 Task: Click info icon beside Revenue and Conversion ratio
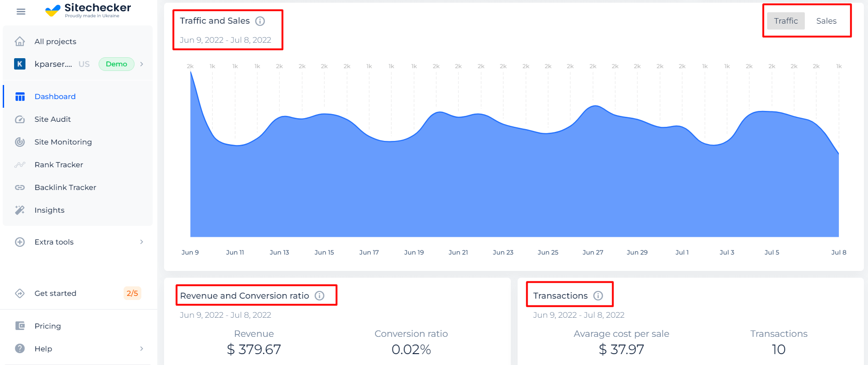pos(319,296)
